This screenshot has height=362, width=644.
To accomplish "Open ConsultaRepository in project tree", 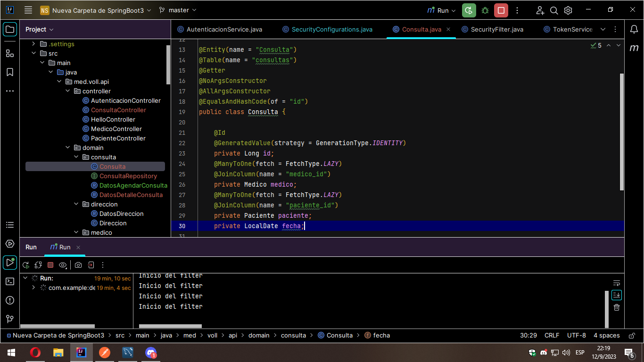I will pos(128,176).
